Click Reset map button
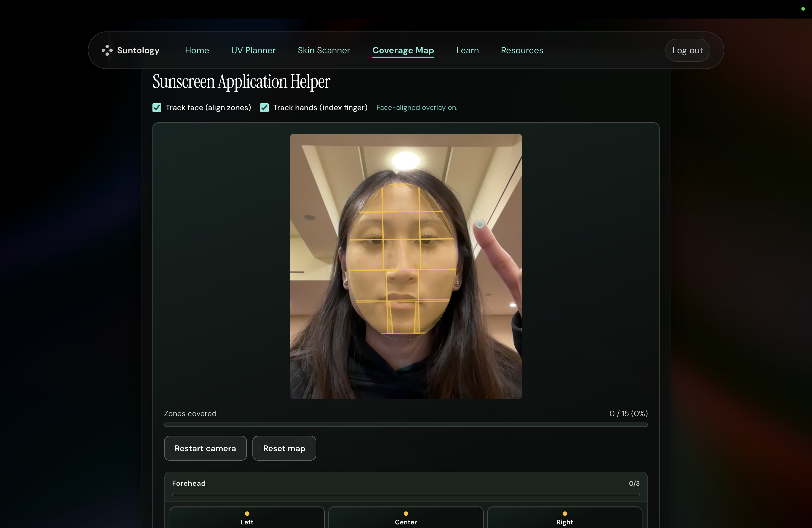Viewport: 812px width, 528px height. point(284,448)
